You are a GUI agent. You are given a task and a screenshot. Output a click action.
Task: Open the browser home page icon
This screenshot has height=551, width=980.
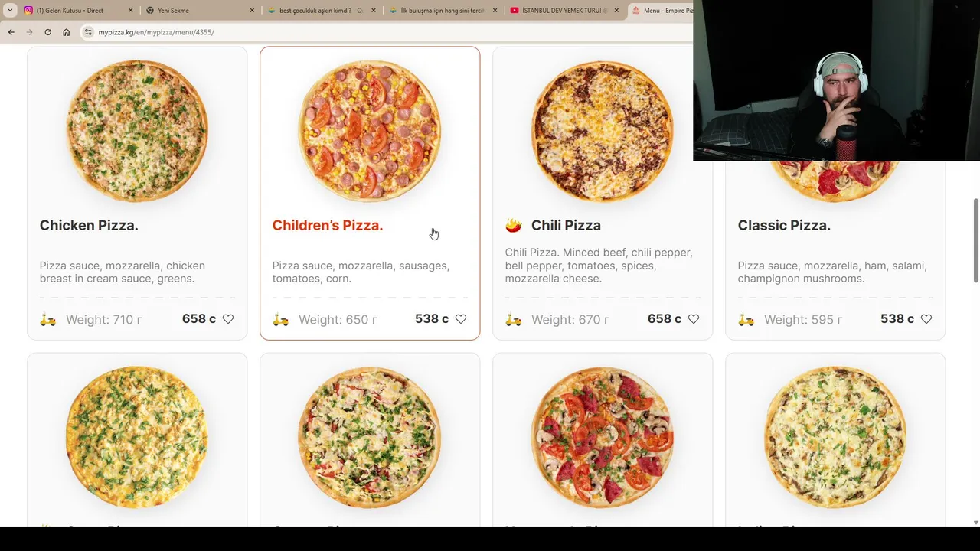point(67,32)
